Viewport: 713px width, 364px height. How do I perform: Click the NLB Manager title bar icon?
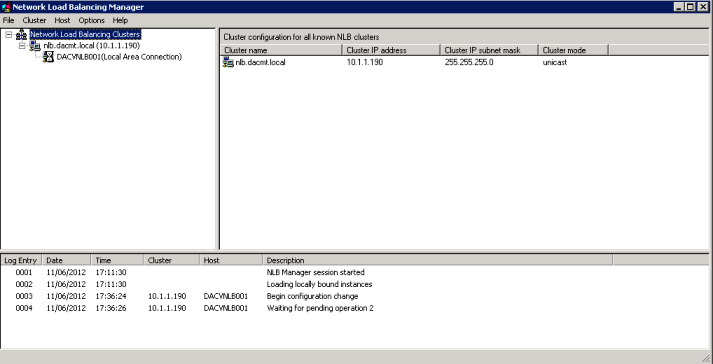tap(6, 7)
